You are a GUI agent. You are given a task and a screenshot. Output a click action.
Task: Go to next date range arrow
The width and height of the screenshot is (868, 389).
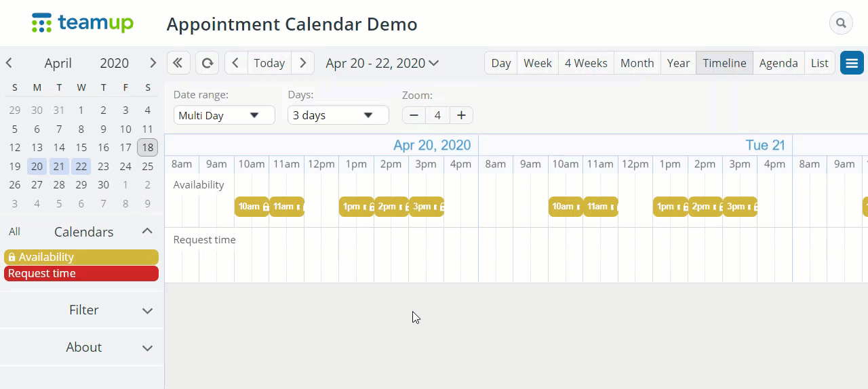[x=303, y=63]
